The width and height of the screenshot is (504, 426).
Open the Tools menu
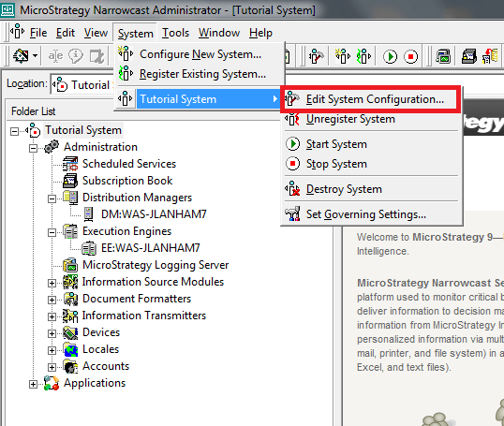[175, 33]
